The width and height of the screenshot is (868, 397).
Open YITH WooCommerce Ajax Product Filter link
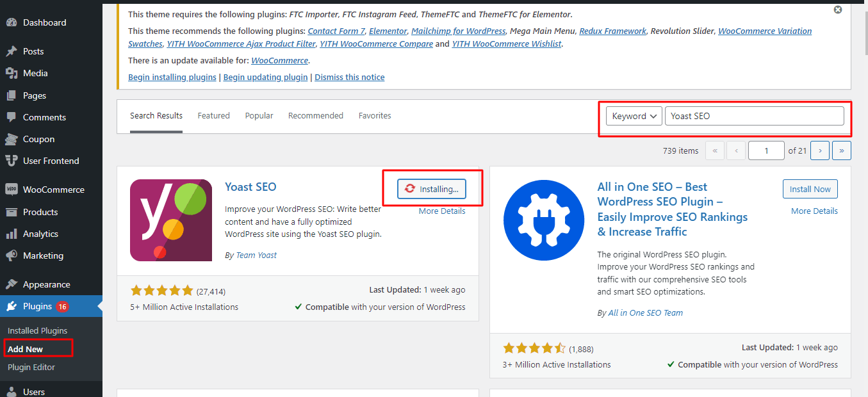tap(241, 44)
